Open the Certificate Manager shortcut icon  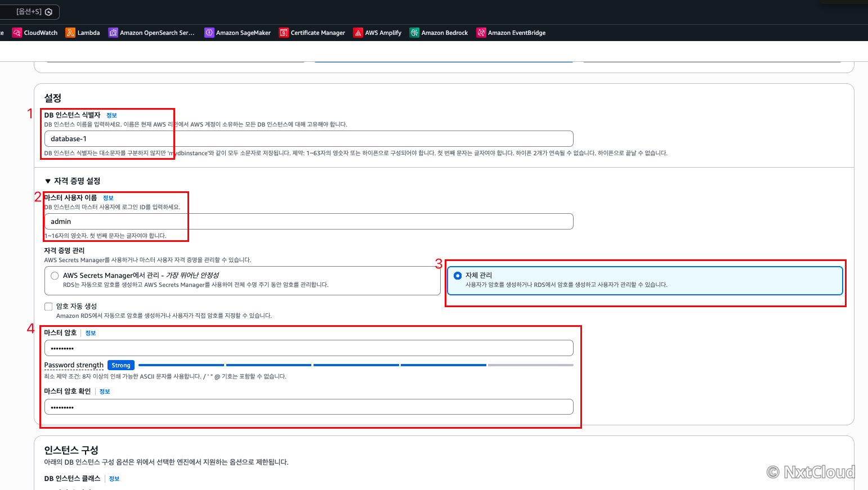click(284, 33)
